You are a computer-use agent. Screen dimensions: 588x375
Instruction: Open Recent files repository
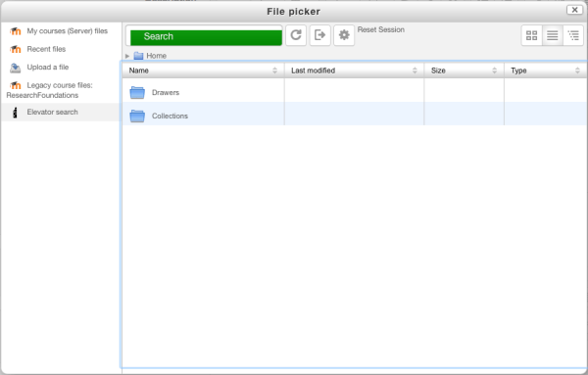(x=61, y=49)
